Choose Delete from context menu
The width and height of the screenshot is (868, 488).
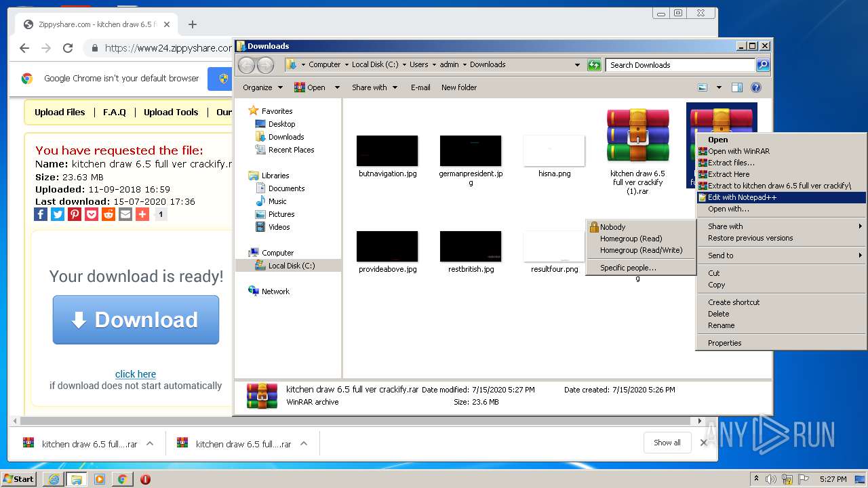(781, 314)
